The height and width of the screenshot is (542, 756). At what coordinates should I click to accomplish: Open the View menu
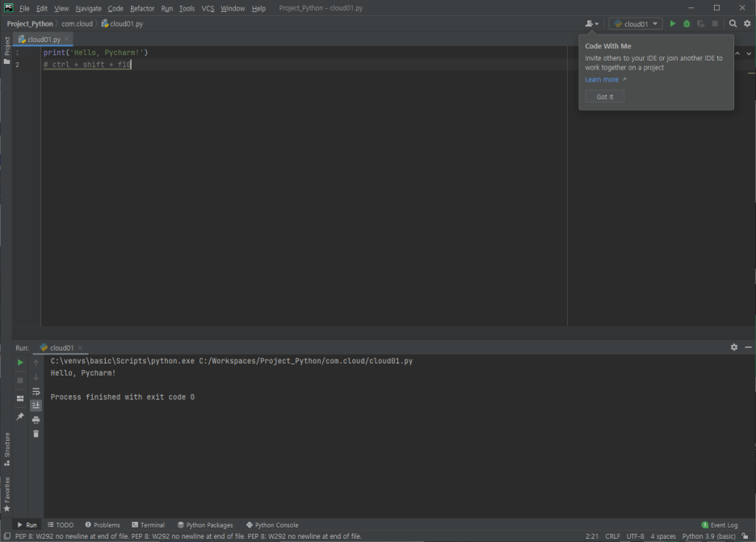click(x=61, y=8)
